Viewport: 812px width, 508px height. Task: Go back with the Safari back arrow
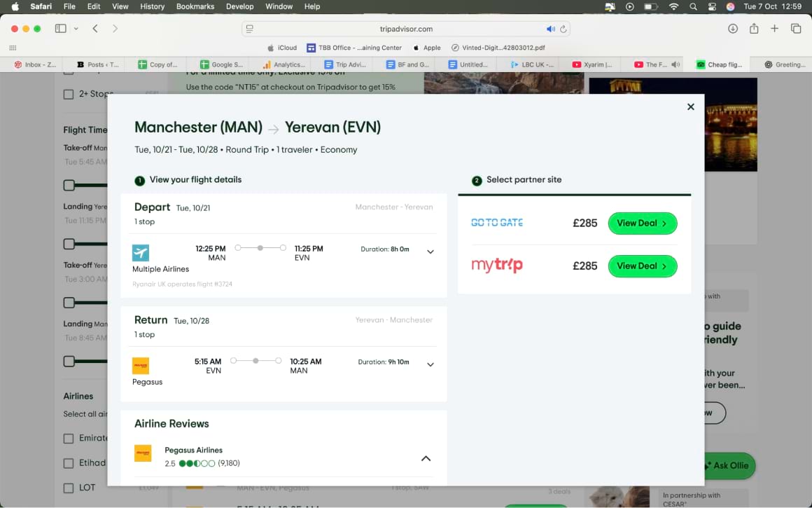[95, 29]
